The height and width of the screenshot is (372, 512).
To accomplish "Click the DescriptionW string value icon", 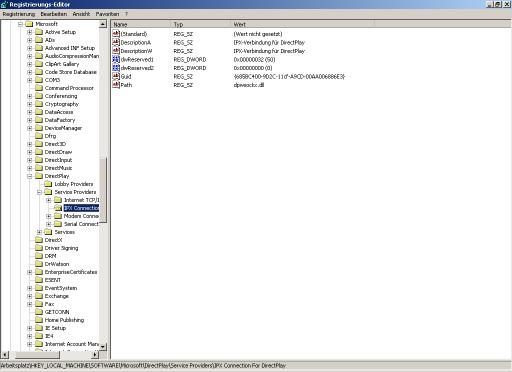I will 116,51.
